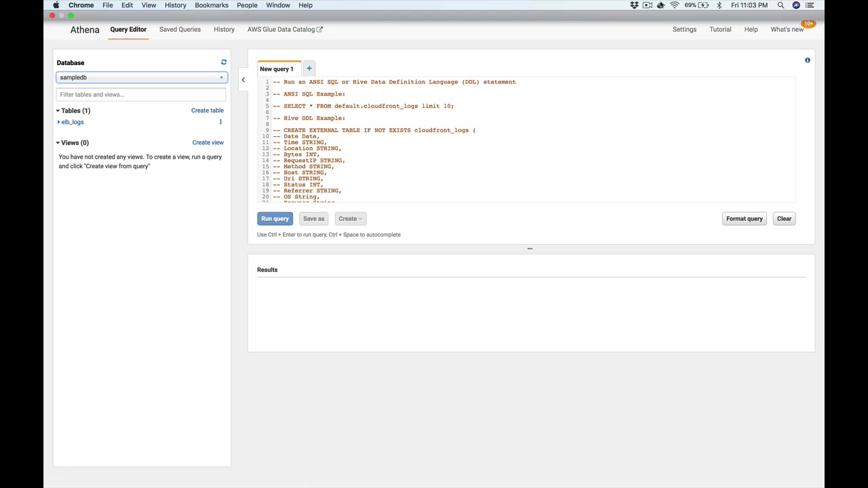Clear the query editor contents
The image size is (868, 488).
pos(784,219)
